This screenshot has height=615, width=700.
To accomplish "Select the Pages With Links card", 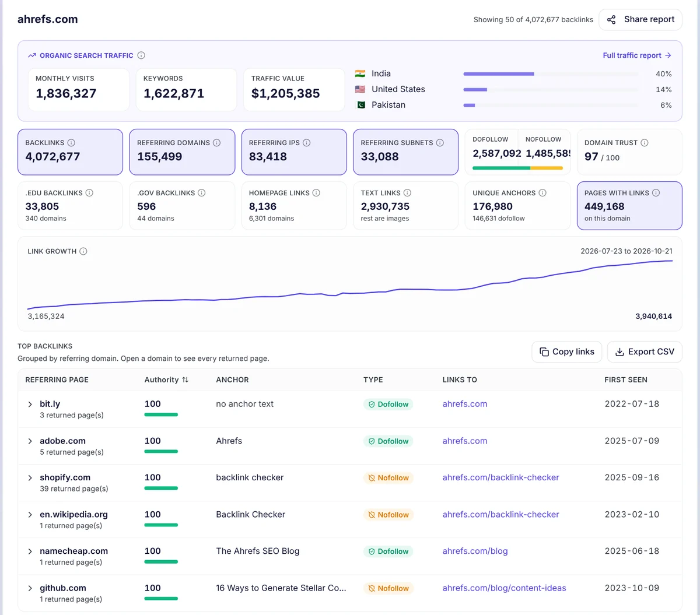I will coord(629,206).
